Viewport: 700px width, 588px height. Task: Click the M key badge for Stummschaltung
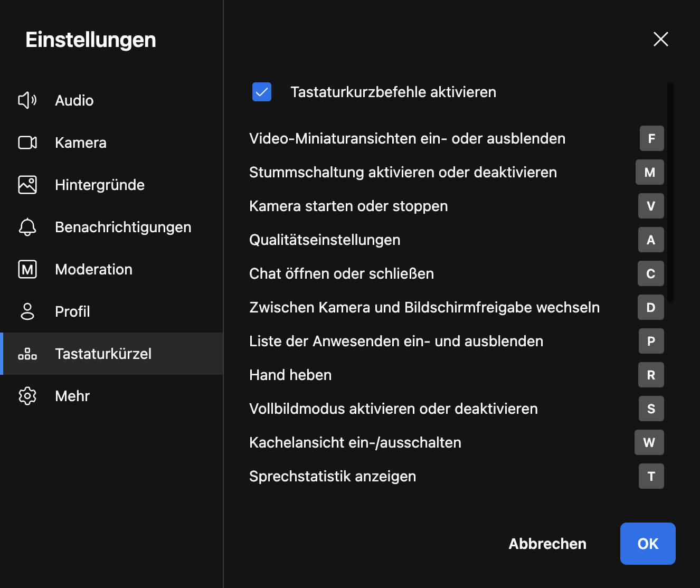coord(650,172)
